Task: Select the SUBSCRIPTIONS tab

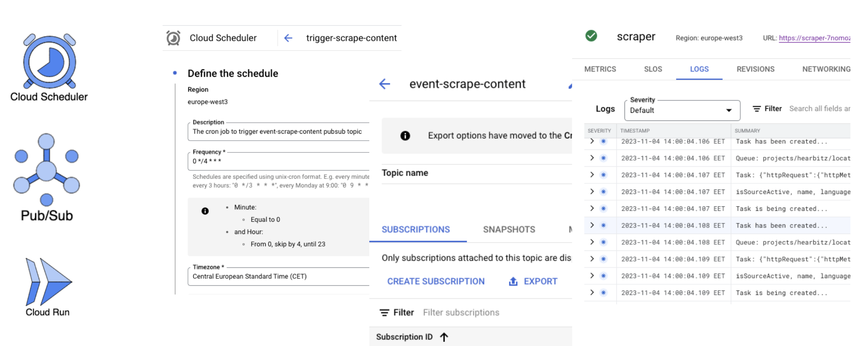Action: click(x=416, y=230)
